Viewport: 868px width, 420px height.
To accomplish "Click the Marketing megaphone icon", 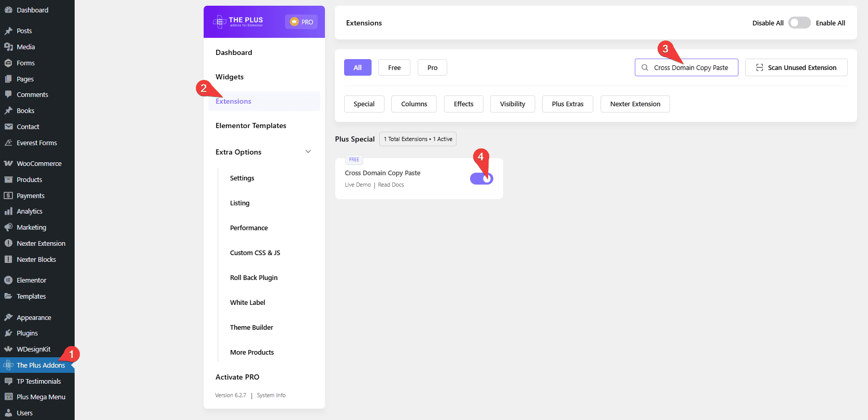I will pos(8,227).
